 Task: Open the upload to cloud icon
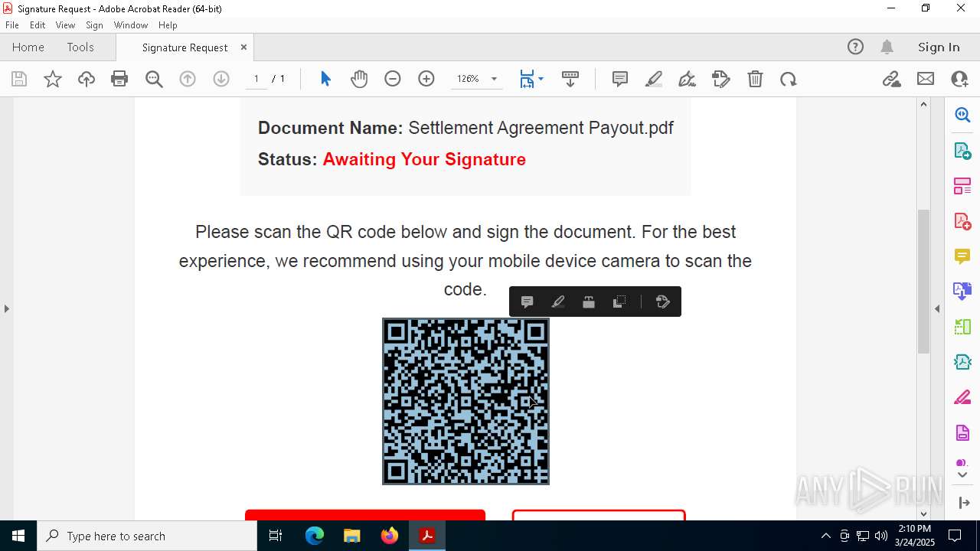point(87,79)
